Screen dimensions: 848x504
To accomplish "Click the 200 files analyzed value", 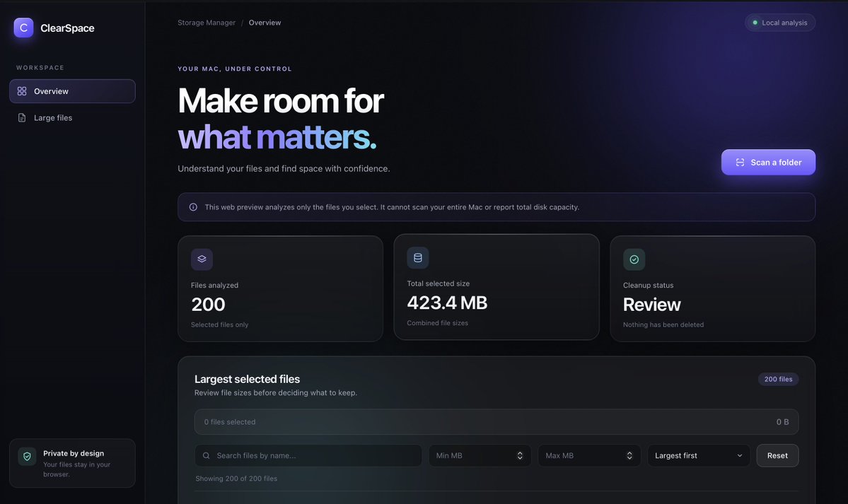I will pyautogui.click(x=208, y=305).
